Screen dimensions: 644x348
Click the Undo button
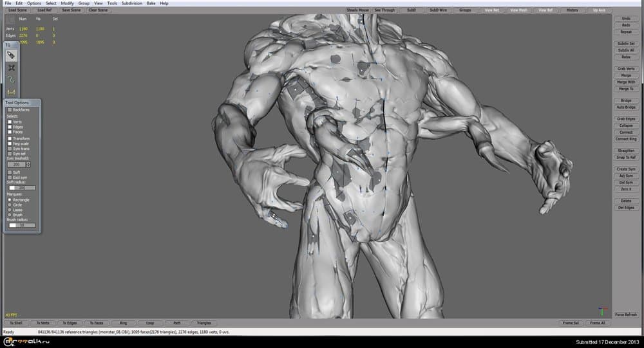tap(626, 19)
